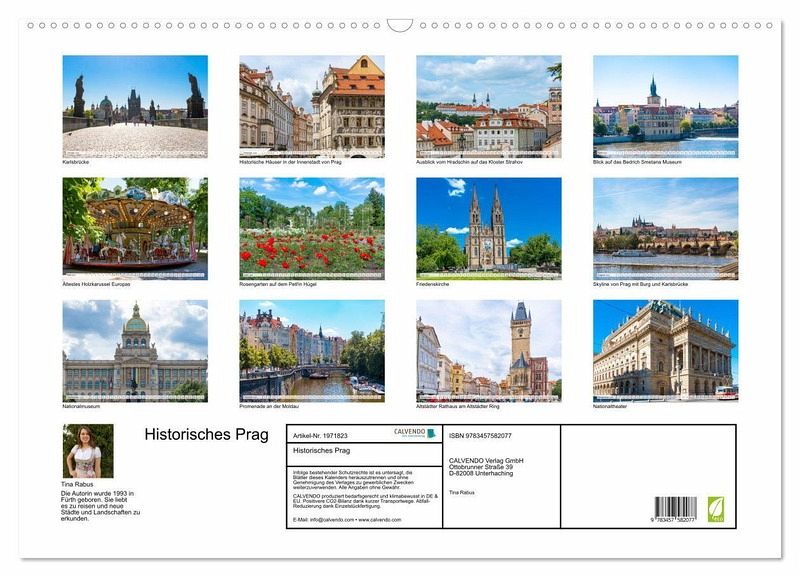Click 'Ältestes Holzkarussell Europas' caption
The width and height of the screenshot is (800, 577).
click(96, 284)
